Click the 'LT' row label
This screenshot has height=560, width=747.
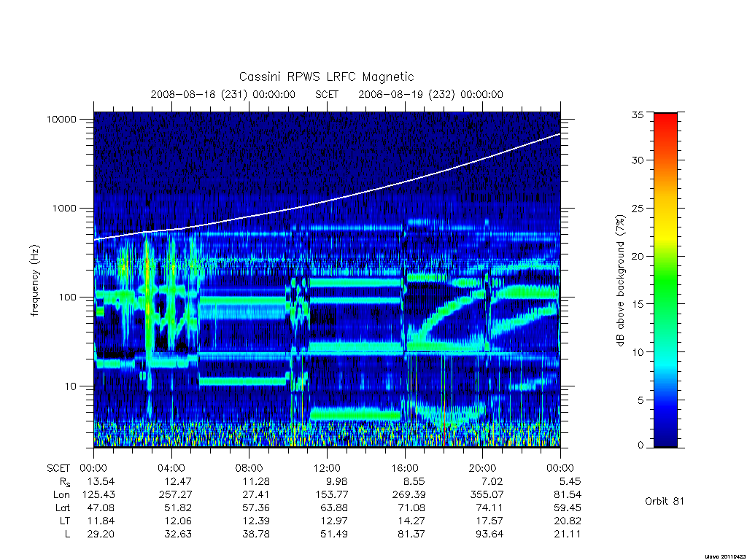64,521
